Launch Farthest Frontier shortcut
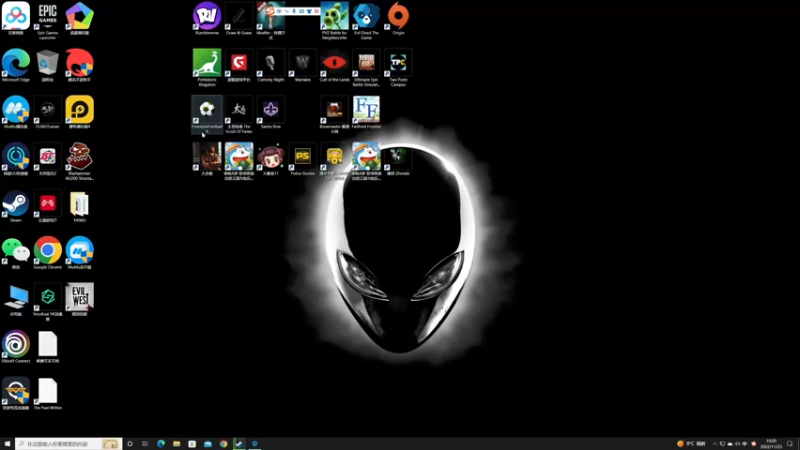 click(x=366, y=112)
